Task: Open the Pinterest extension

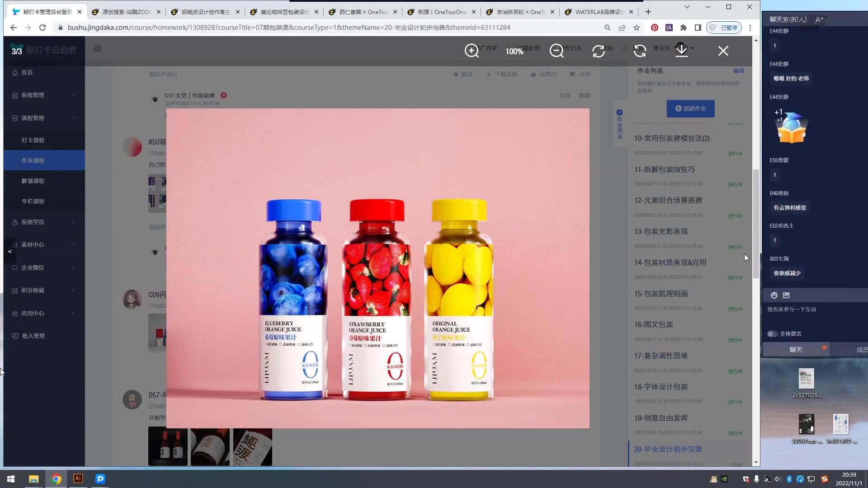Action: [x=654, y=28]
